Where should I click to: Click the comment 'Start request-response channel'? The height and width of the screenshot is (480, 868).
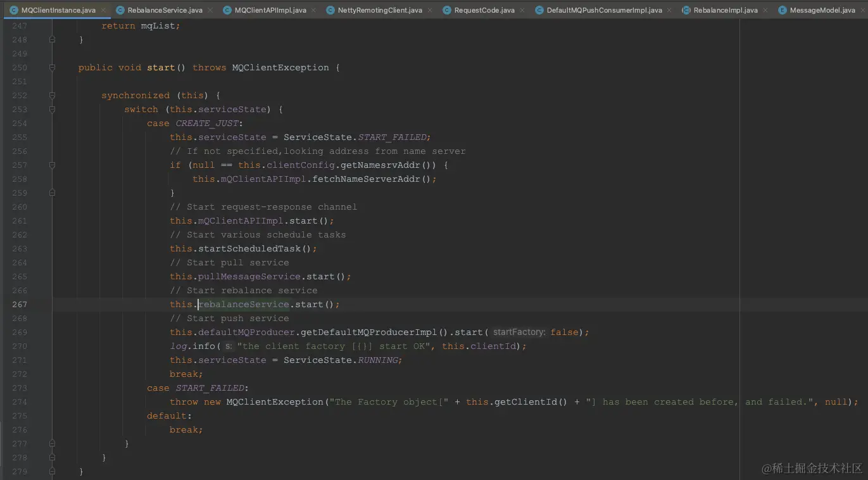263,207
